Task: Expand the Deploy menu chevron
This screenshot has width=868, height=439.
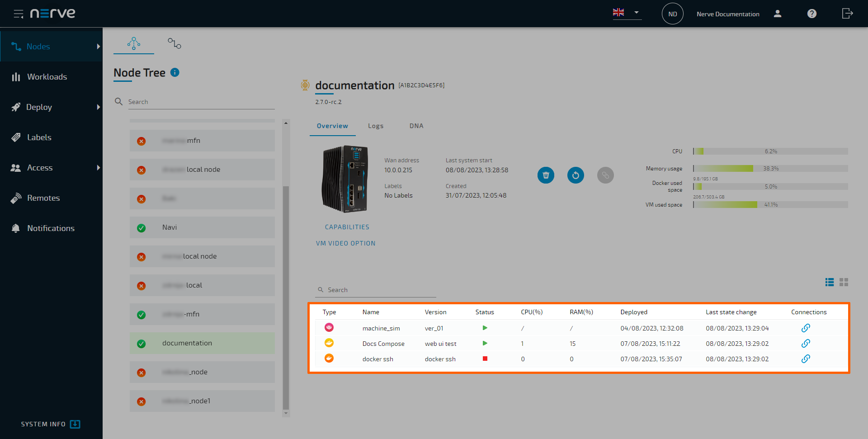Action: click(99, 107)
